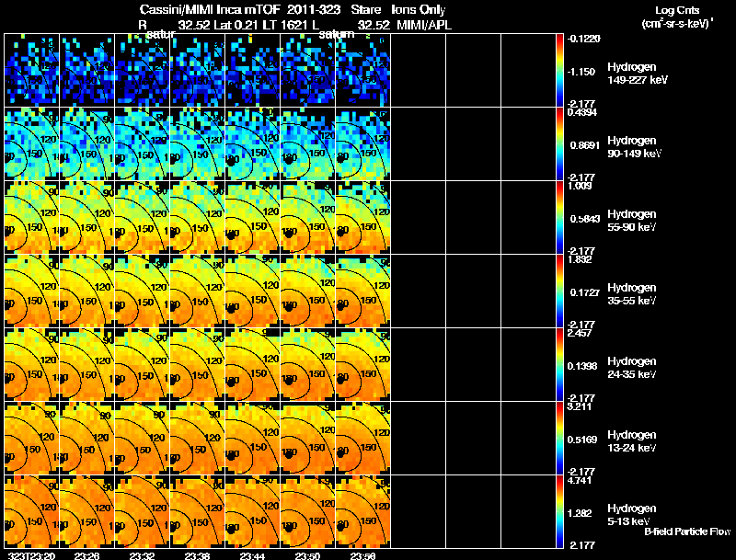Click the 24-35 keV panel at 323T23:20

[x=31, y=365]
